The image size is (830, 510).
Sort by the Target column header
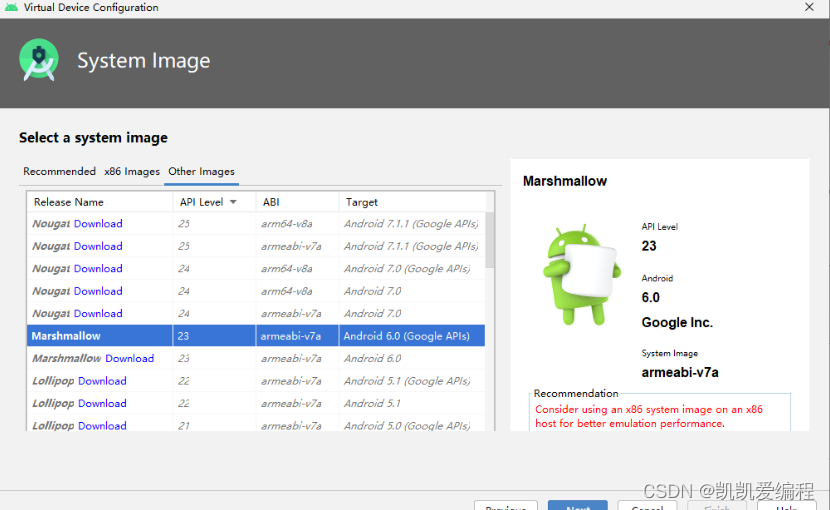tap(412, 202)
